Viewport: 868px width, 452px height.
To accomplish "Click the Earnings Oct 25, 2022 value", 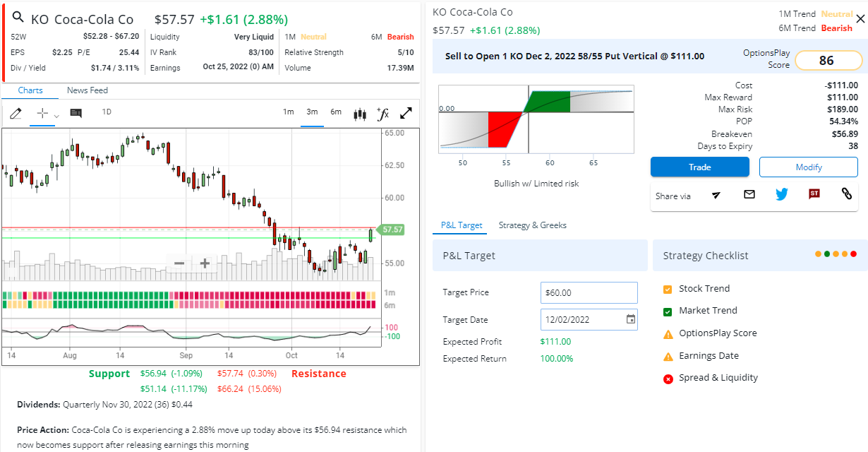I will coord(238,68).
